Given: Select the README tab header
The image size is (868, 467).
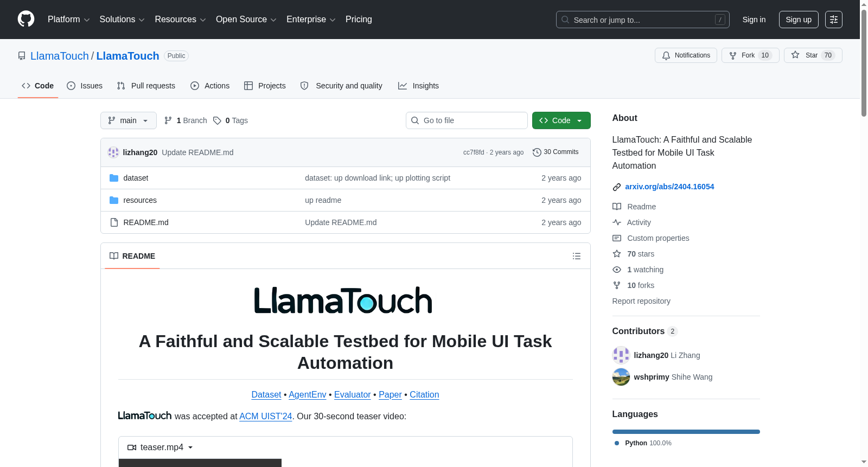Looking at the screenshot, I should (x=132, y=256).
